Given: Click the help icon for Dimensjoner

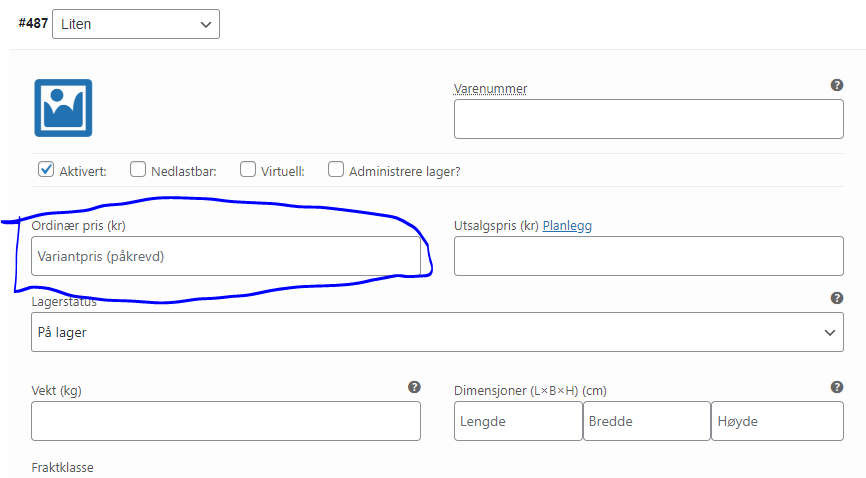Looking at the screenshot, I should [837, 387].
